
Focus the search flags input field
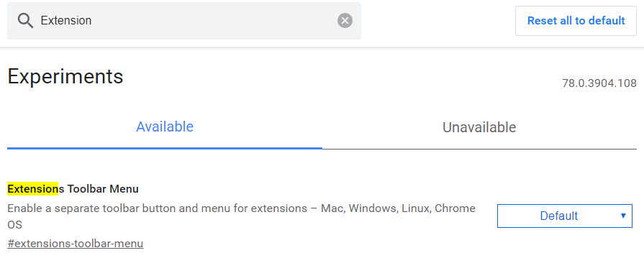click(184, 21)
